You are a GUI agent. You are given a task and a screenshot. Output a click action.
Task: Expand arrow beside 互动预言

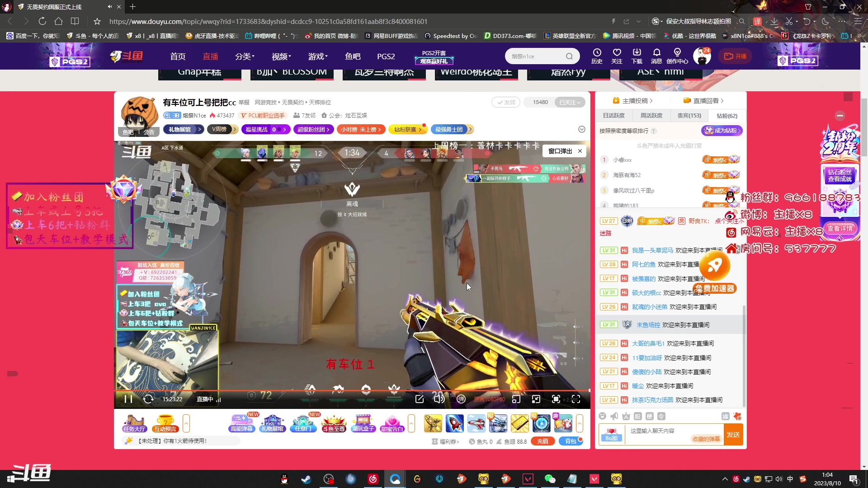click(186, 423)
